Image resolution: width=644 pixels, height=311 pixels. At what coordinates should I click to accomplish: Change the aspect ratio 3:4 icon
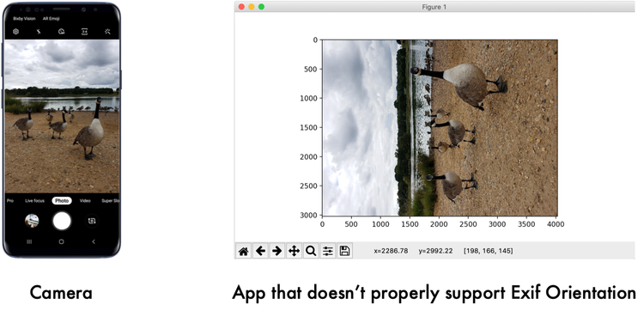pos(85,31)
